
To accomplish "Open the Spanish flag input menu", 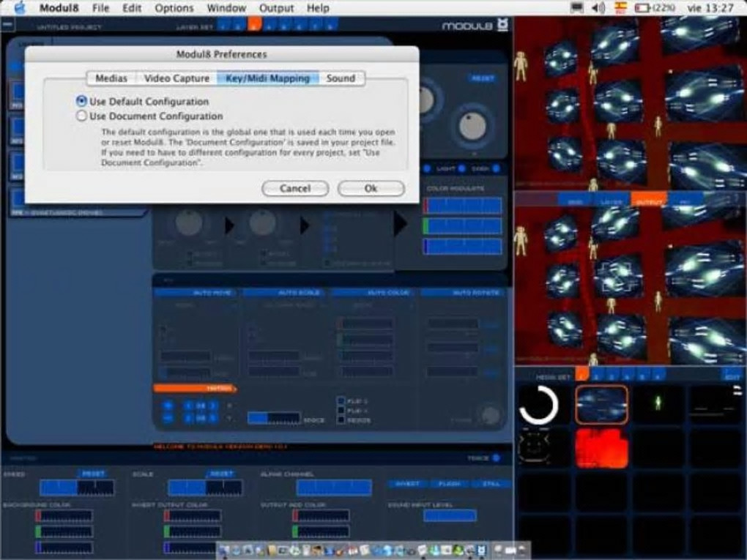I will pos(621,8).
